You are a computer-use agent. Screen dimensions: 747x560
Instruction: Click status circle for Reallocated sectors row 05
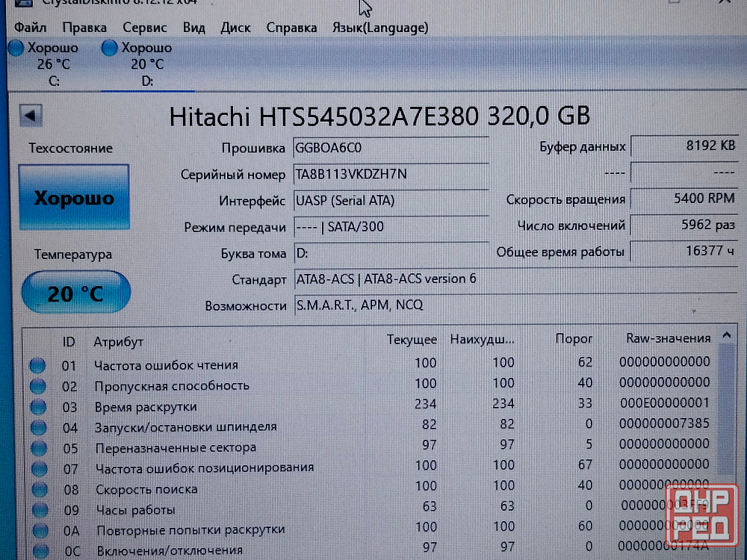point(37,448)
